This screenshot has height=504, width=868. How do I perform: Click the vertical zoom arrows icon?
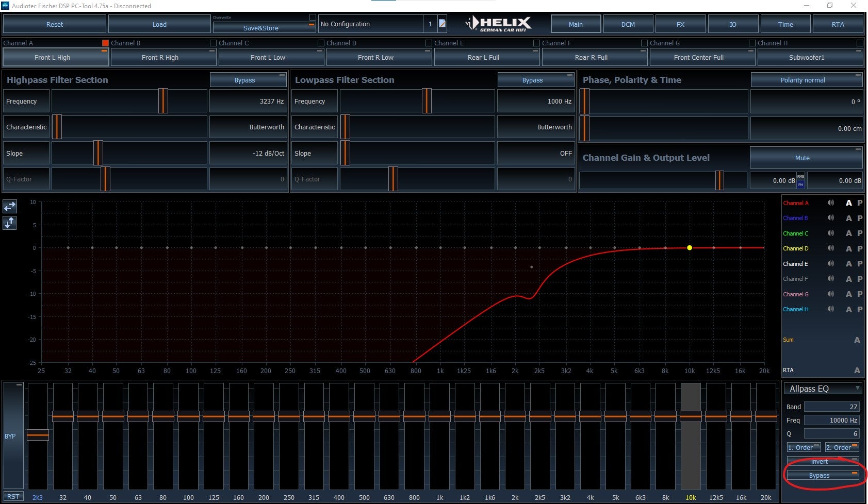point(9,223)
